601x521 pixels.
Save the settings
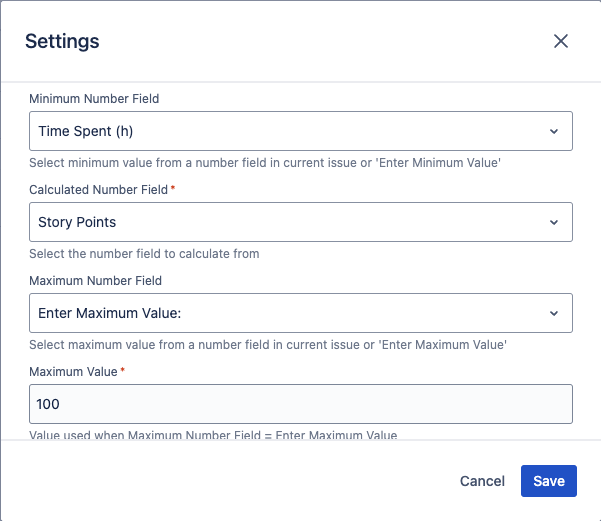coord(548,481)
